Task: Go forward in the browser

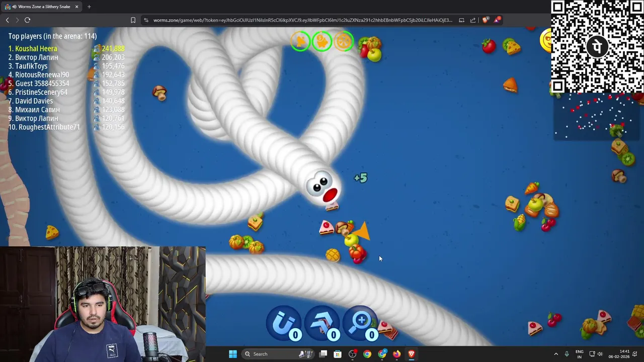Action: (17, 20)
